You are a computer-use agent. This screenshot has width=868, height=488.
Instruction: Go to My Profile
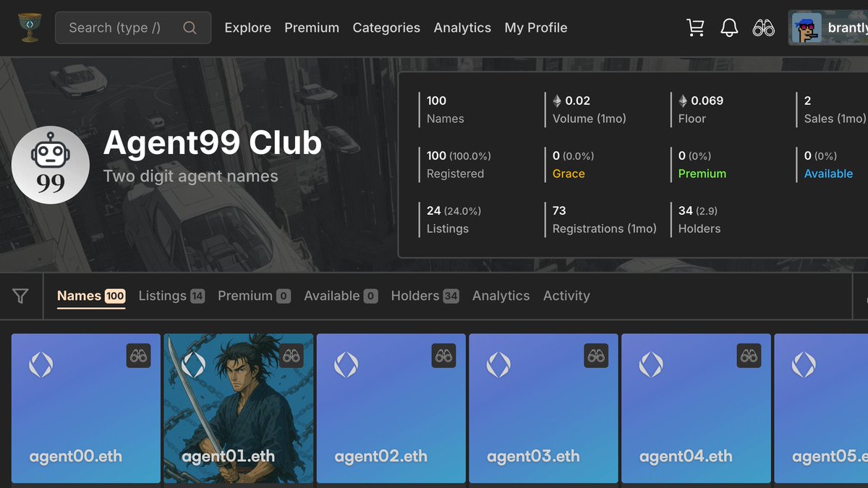536,27
